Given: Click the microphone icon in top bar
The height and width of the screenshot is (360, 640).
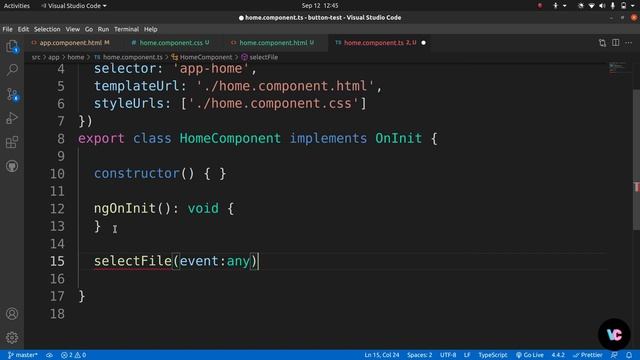Looking at the screenshot, I should 612,6.
